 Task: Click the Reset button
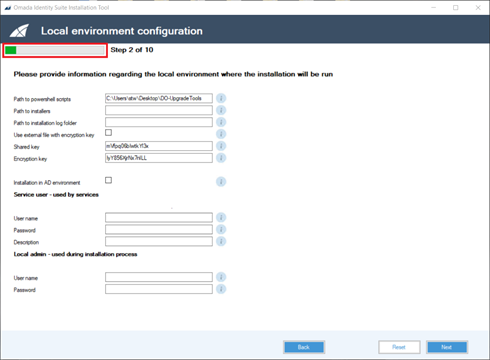tap(399, 347)
